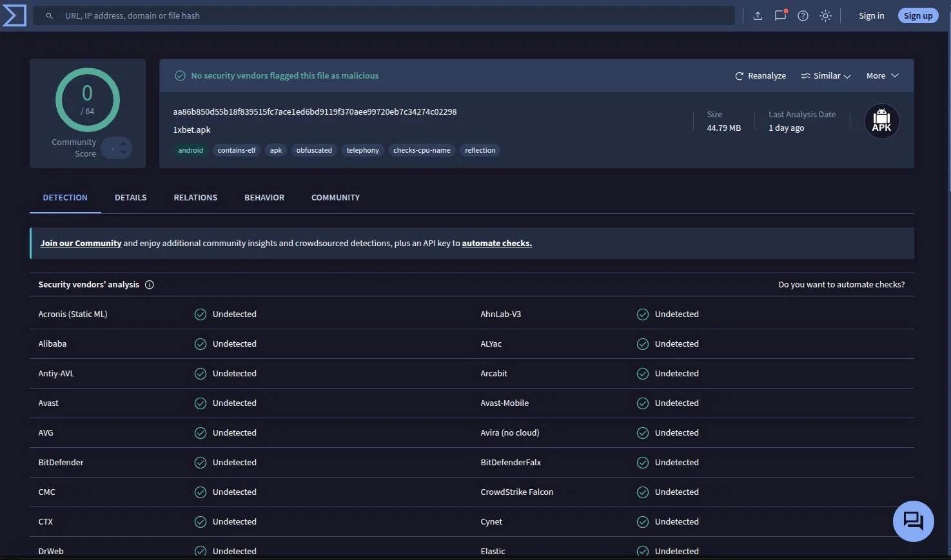951x560 pixels.
Task: Focus the URL or file hash search field
Action: point(384,15)
